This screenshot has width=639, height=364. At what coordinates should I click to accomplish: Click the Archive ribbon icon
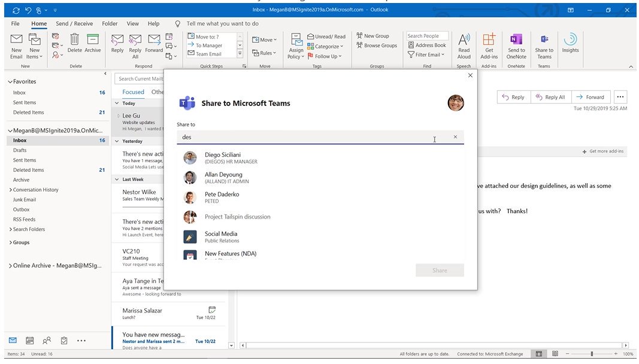pyautogui.click(x=93, y=43)
